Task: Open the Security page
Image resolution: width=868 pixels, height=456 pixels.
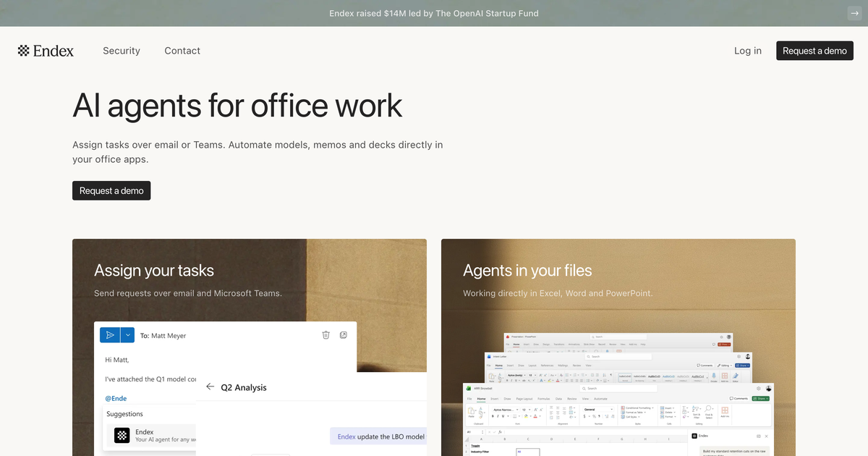Action: (122, 51)
